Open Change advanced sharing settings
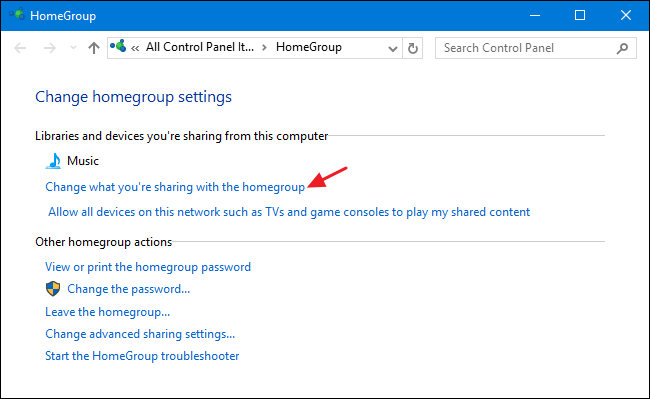Image resolution: width=650 pixels, height=399 pixels. (x=140, y=334)
